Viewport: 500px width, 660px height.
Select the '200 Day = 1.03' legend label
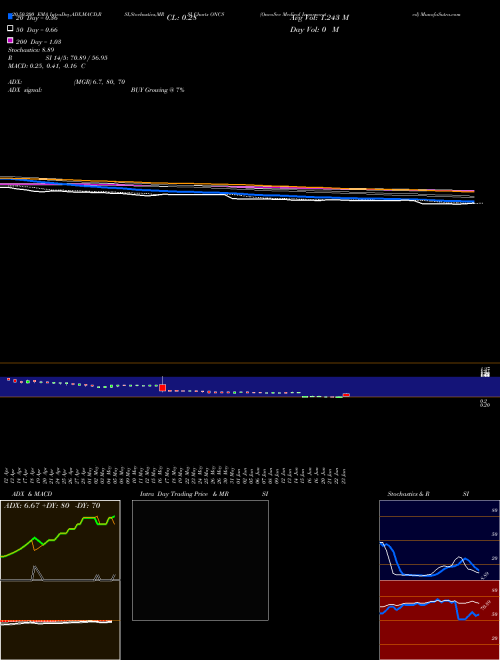point(38,42)
